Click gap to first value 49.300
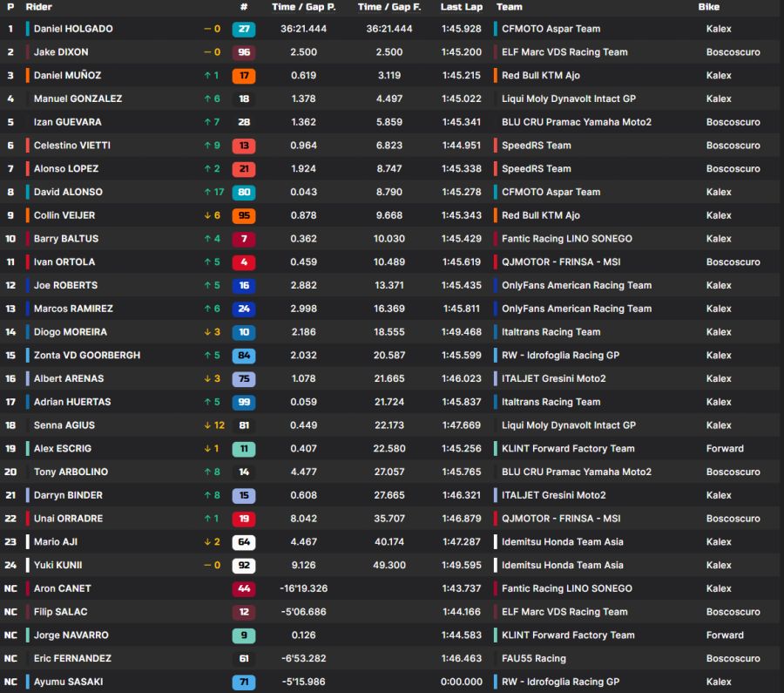 coord(389,566)
